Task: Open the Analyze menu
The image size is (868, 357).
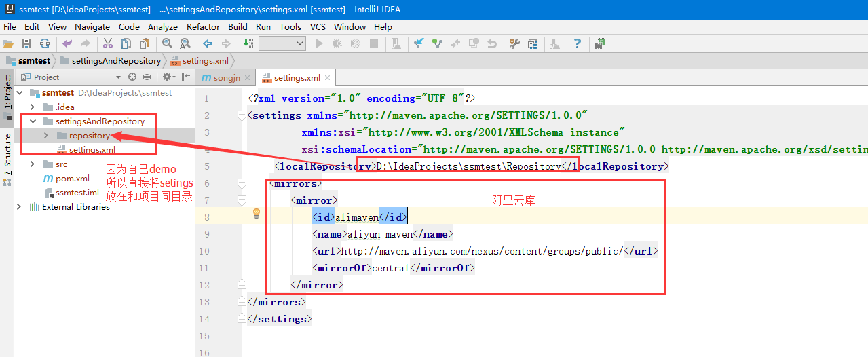Action: (163, 27)
